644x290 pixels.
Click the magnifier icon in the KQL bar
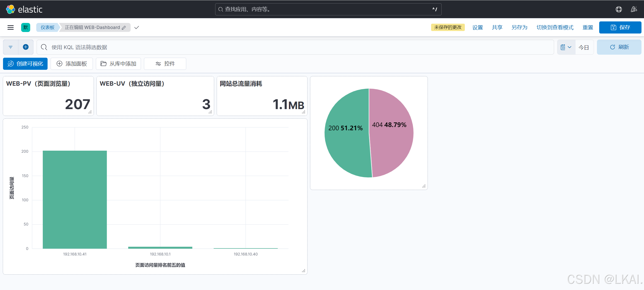pos(44,47)
